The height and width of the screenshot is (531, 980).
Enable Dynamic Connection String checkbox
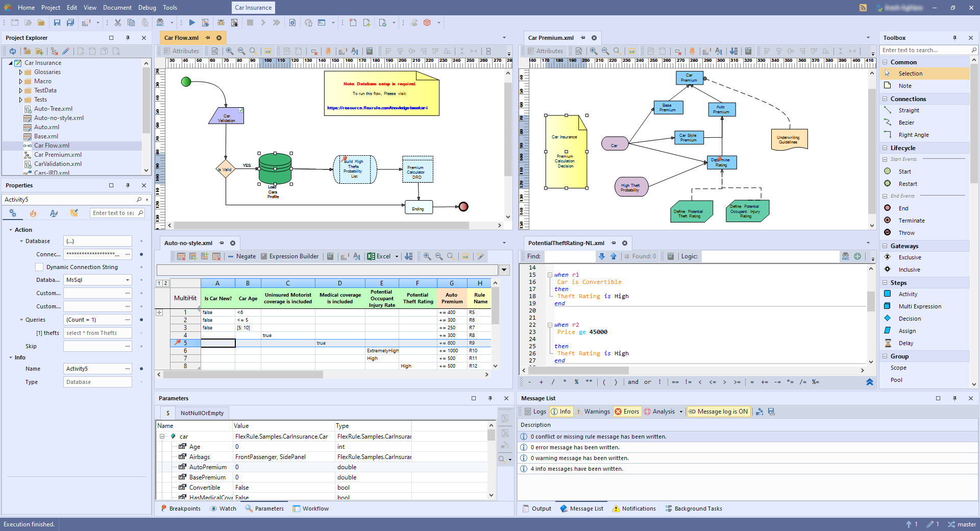pos(39,267)
